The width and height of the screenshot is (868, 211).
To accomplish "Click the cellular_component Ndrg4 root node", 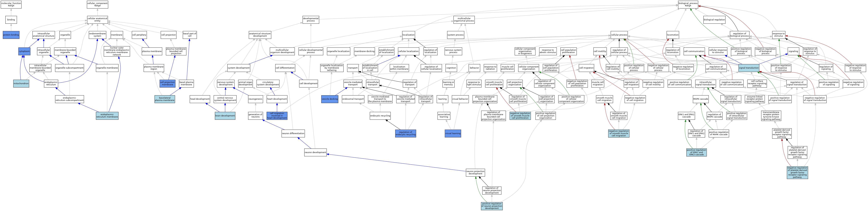I will click(97, 4).
